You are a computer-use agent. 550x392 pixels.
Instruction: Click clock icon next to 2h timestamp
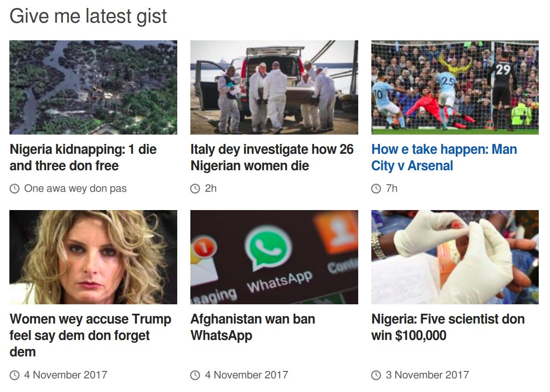(x=195, y=189)
